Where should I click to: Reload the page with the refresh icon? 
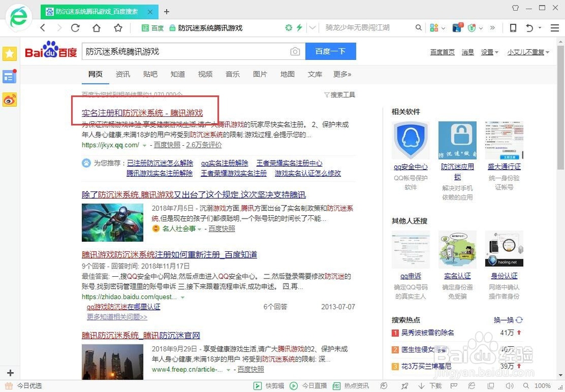[75, 28]
